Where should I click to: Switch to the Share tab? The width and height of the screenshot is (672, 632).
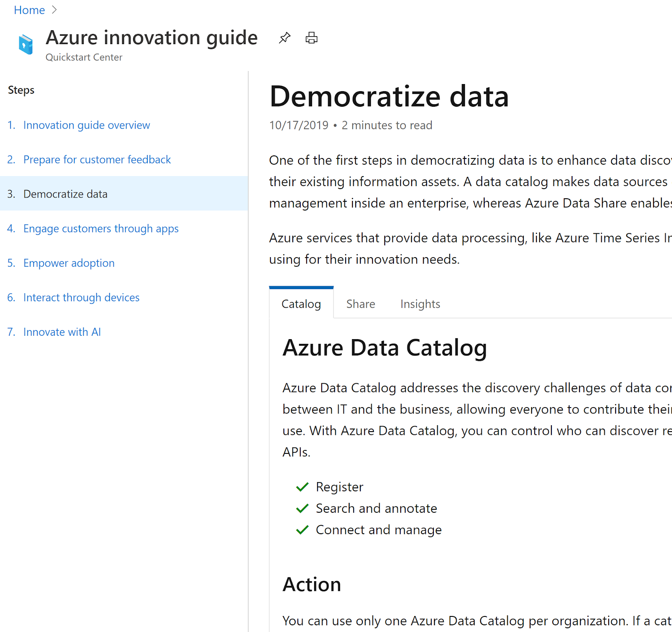(361, 304)
